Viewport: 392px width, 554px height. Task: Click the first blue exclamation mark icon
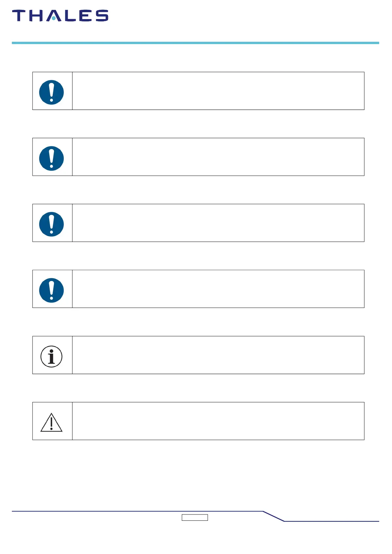(51, 92)
